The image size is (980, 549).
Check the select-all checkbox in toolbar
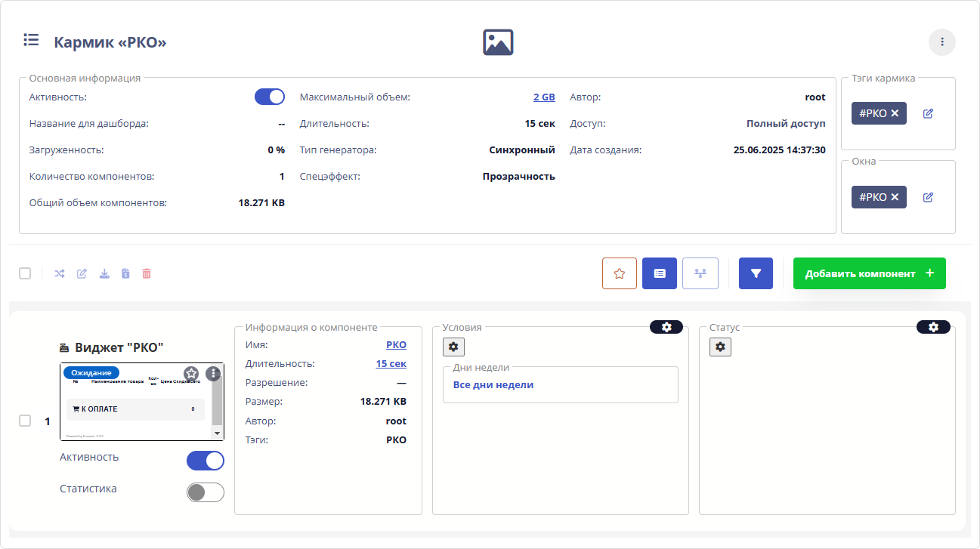[25, 273]
